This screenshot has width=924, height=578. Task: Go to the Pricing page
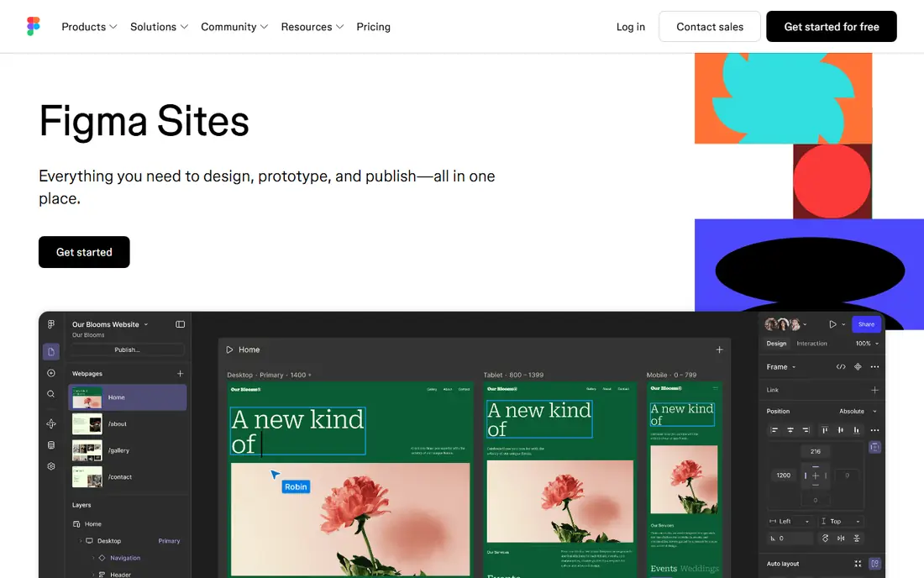[x=373, y=27]
